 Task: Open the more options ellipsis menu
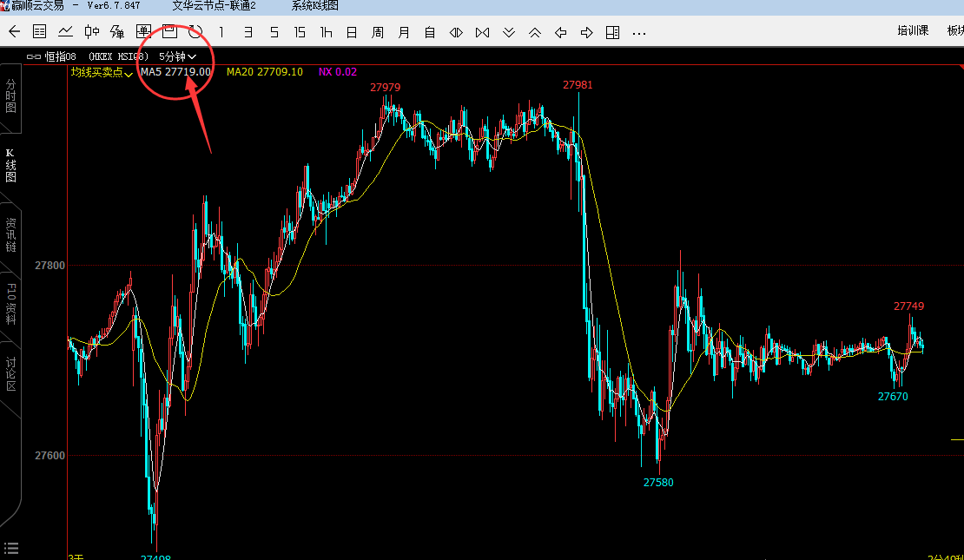pyautogui.click(x=639, y=32)
